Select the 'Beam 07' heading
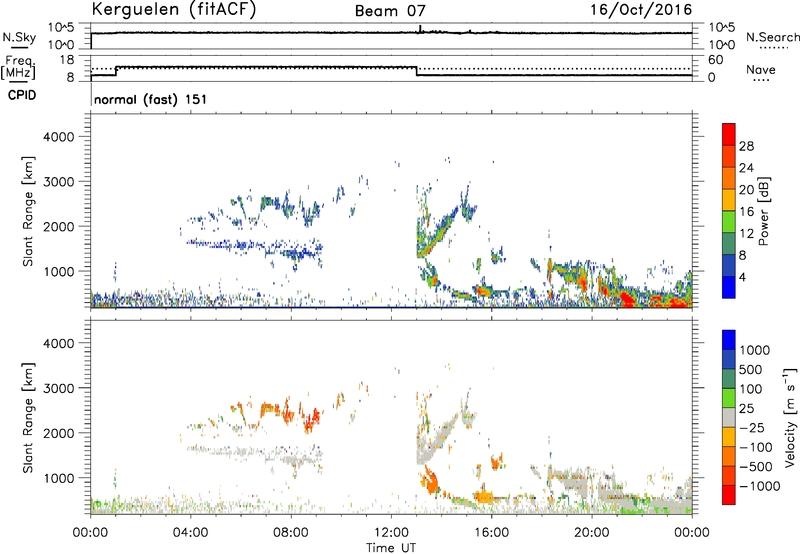Image resolution: width=800 pixels, height=554 pixels. 390,11
